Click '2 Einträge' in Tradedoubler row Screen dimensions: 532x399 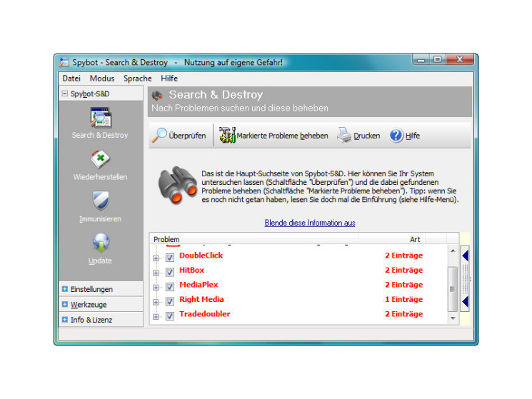[x=403, y=314]
